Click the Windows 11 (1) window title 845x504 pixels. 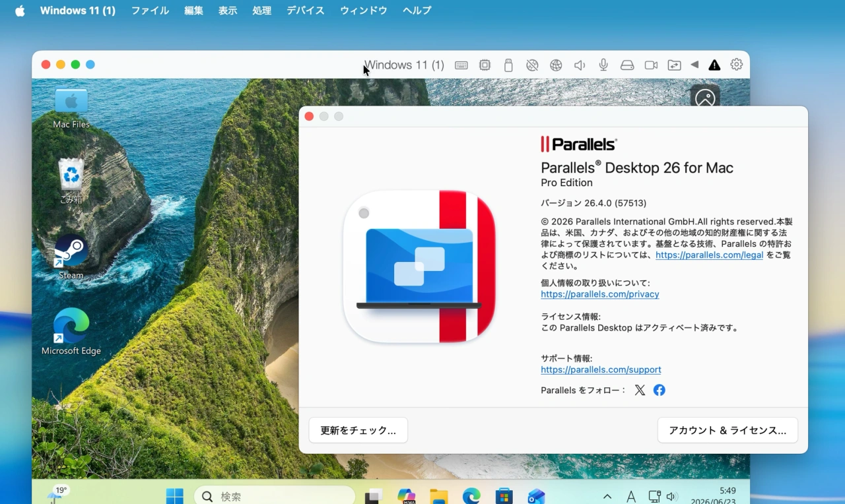pyautogui.click(x=404, y=65)
